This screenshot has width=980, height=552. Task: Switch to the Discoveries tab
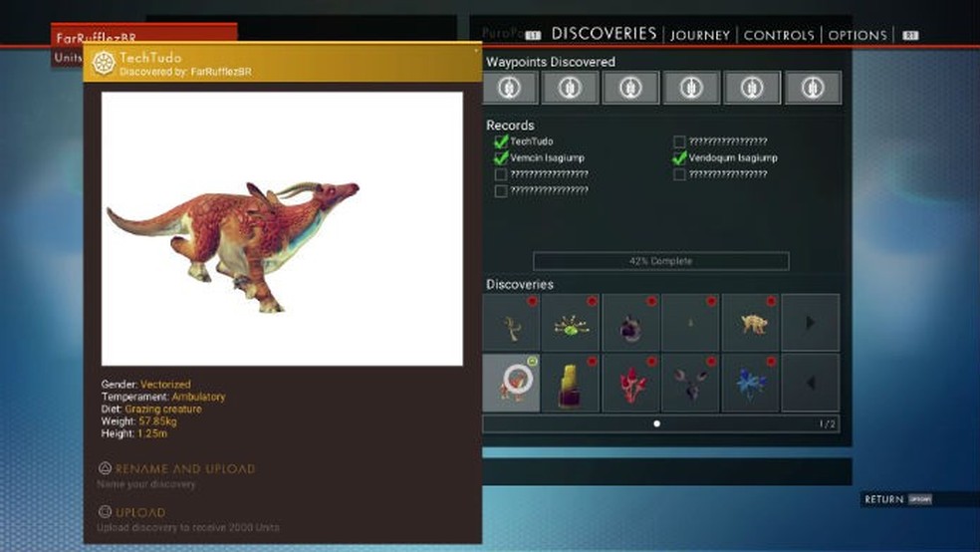[604, 34]
